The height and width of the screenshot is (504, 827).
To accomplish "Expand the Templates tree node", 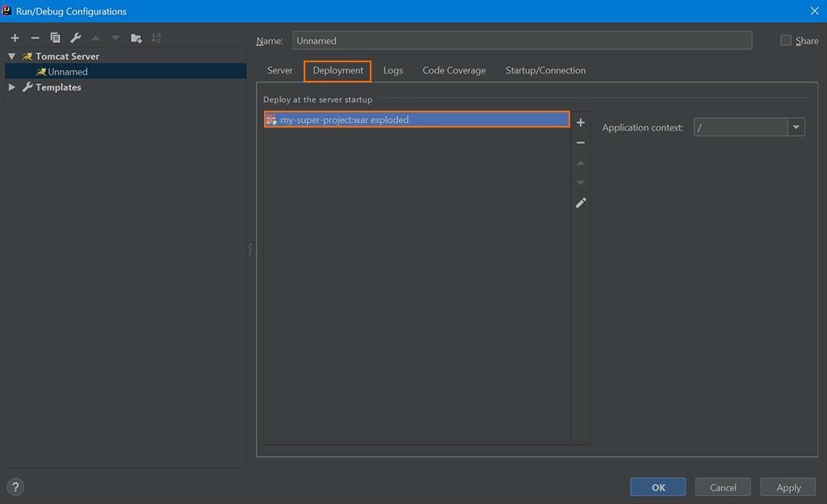I will click(11, 87).
